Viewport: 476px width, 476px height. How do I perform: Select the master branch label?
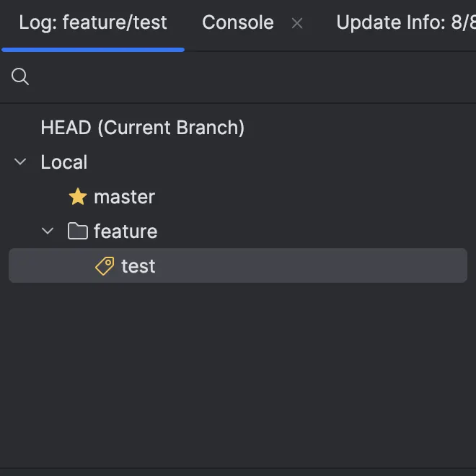click(x=124, y=197)
